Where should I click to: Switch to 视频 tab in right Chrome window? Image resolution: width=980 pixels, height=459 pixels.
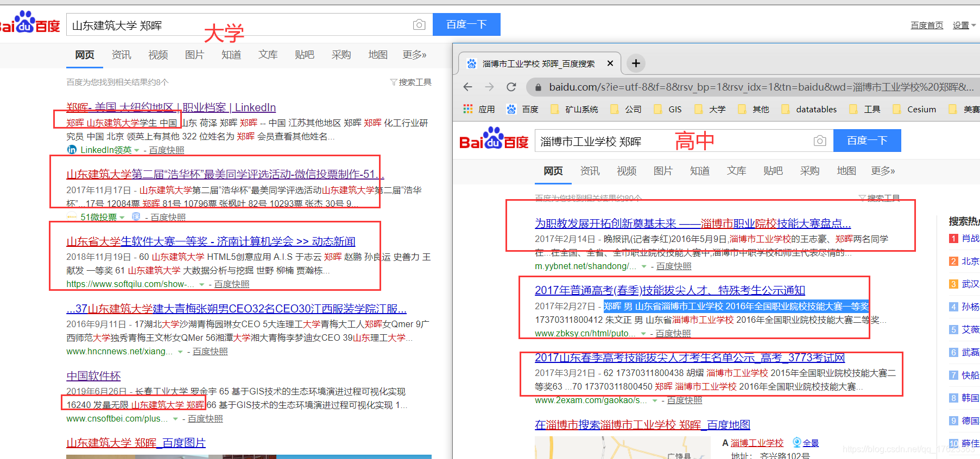627,171
